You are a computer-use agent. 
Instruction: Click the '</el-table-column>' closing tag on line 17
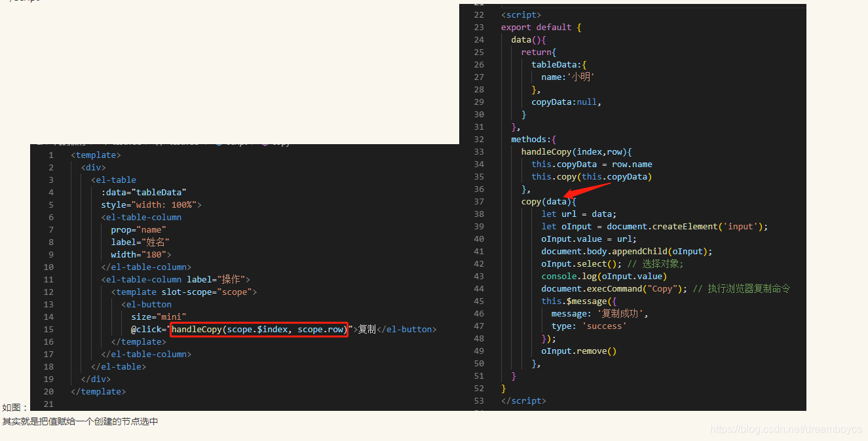point(146,355)
